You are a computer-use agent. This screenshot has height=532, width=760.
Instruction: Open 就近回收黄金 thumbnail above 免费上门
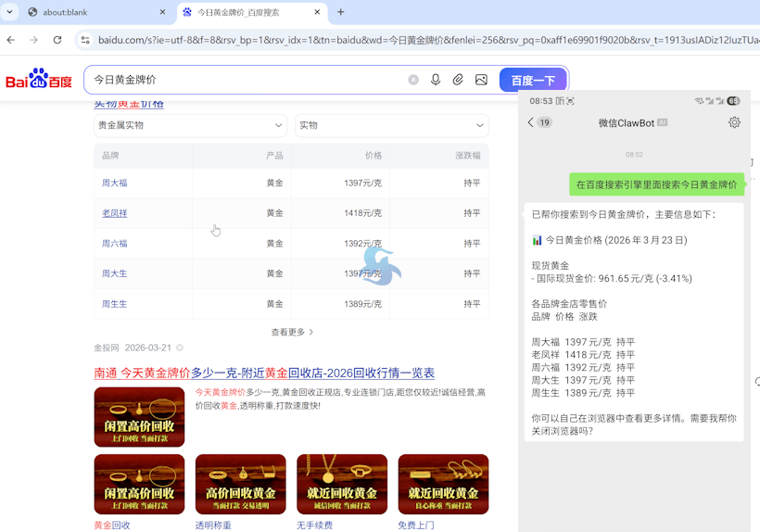(x=443, y=484)
